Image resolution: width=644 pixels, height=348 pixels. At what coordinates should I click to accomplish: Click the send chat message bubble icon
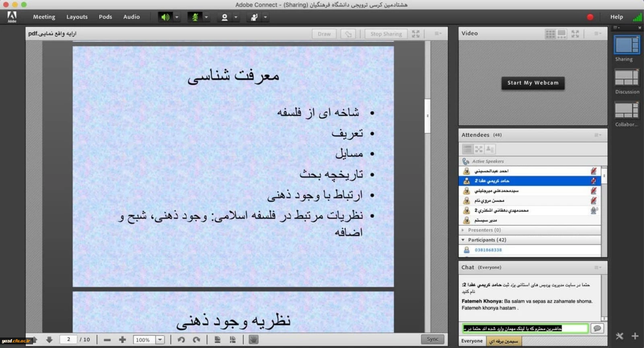click(x=597, y=328)
